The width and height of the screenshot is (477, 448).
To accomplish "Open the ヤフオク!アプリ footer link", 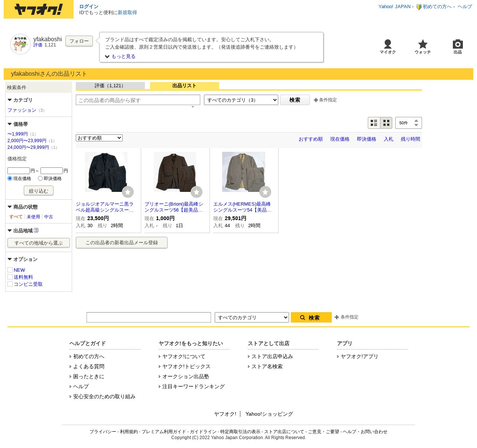I will pyautogui.click(x=359, y=356).
